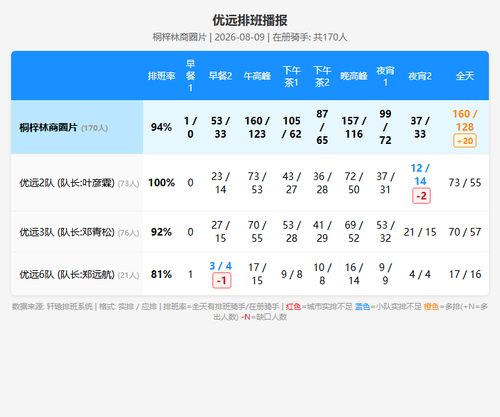Select the 92% scheduling rate cell
This screenshot has height=417, width=500.
(161, 232)
